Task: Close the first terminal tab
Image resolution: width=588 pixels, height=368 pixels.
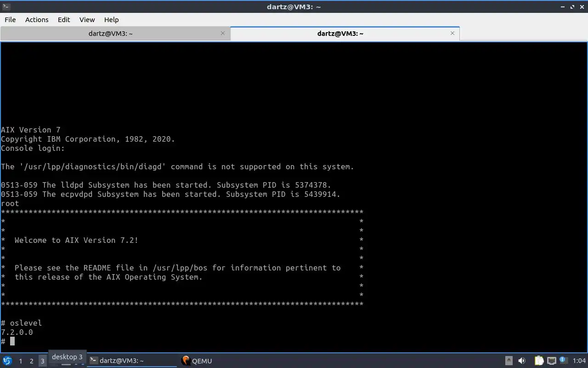Action: coord(223,33)
